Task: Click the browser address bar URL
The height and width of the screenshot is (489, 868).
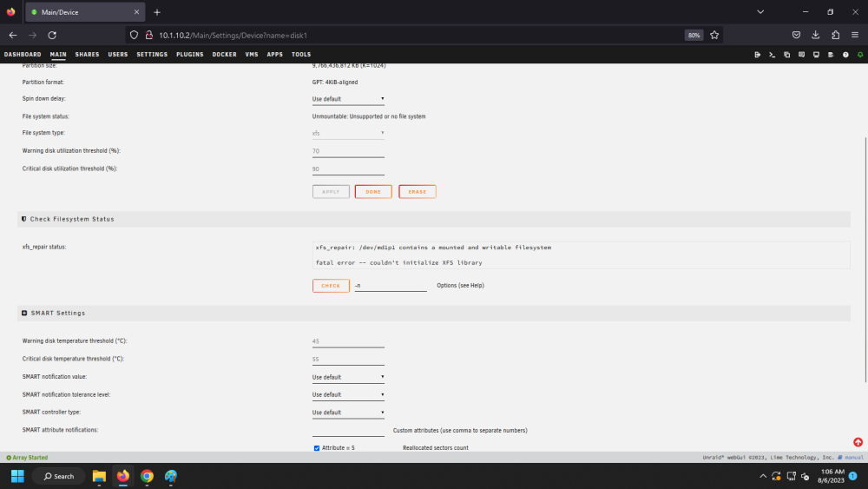Action: [x=233, y=35]
